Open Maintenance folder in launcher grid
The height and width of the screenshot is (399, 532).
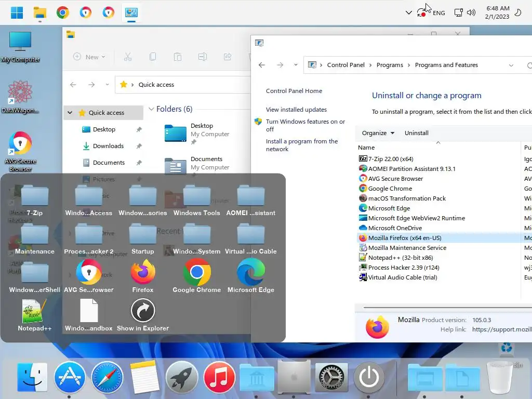click(35, 238)
